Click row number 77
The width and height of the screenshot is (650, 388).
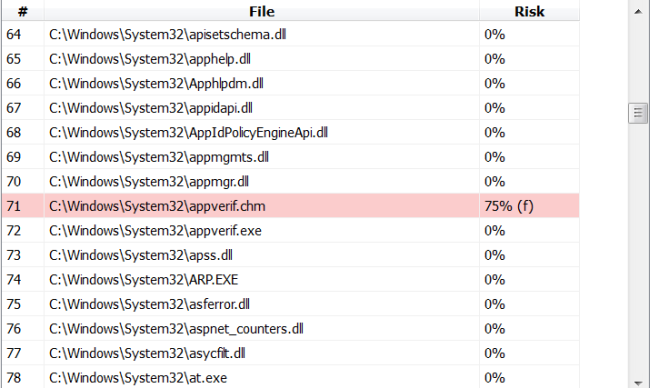click(13, 353)
